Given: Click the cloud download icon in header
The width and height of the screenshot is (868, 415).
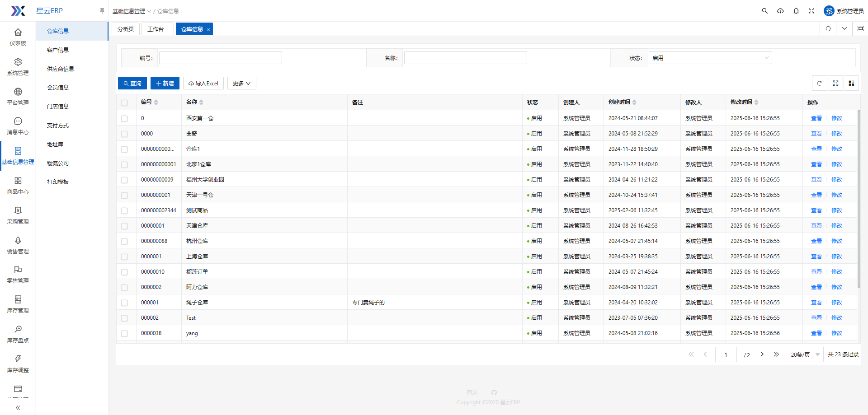Looking at the screenshot, I should click(x=780, y=11).
